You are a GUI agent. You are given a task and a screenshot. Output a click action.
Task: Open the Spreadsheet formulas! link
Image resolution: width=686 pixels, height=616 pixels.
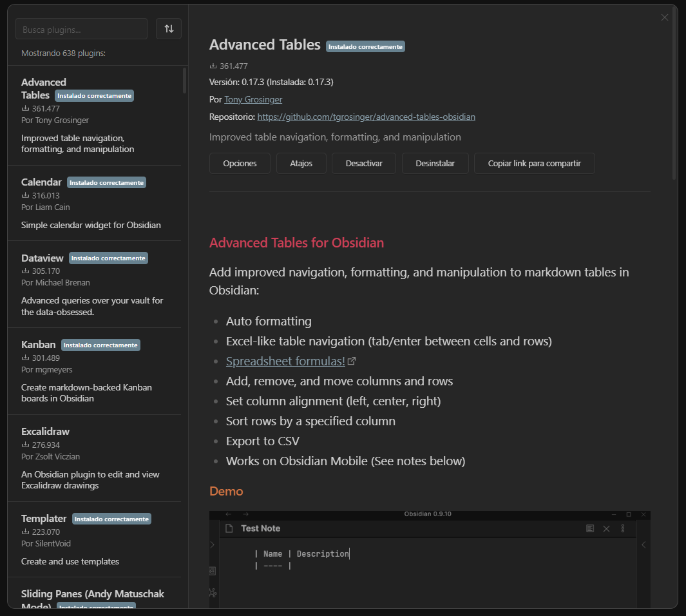[x=285, y=361]
